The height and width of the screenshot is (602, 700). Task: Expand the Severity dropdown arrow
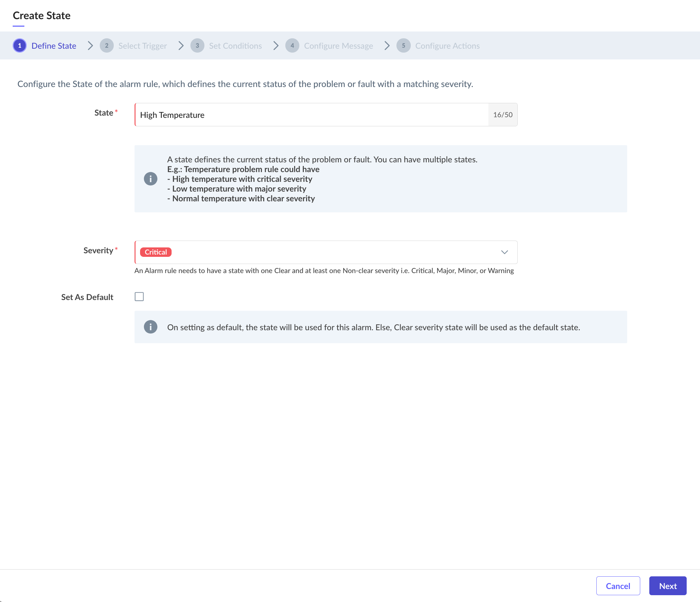[x=504, y=252]
